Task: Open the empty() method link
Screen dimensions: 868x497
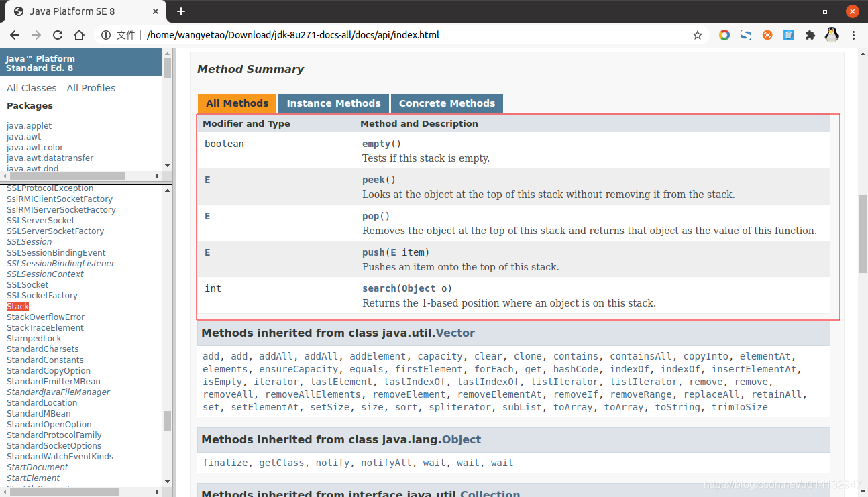Action: pos(376,144)
